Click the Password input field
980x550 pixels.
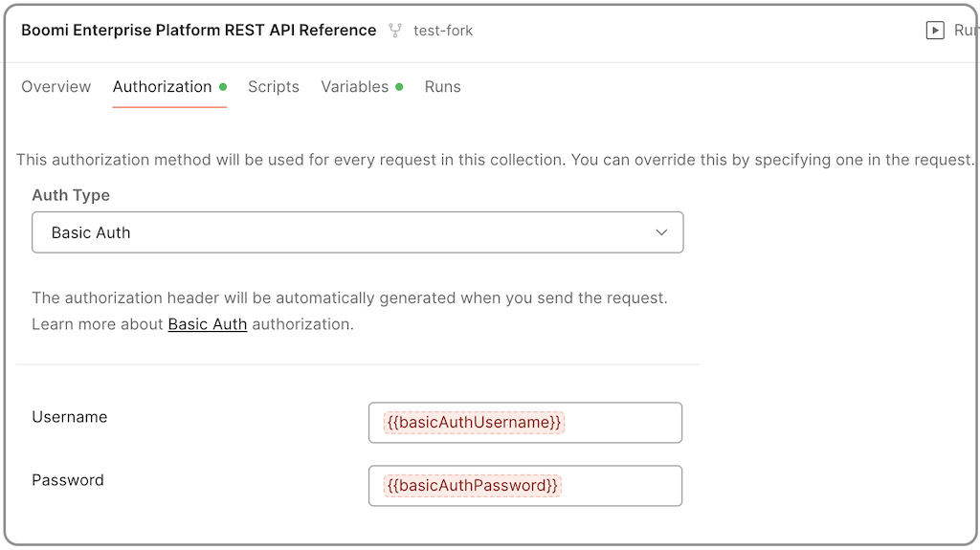525,486
